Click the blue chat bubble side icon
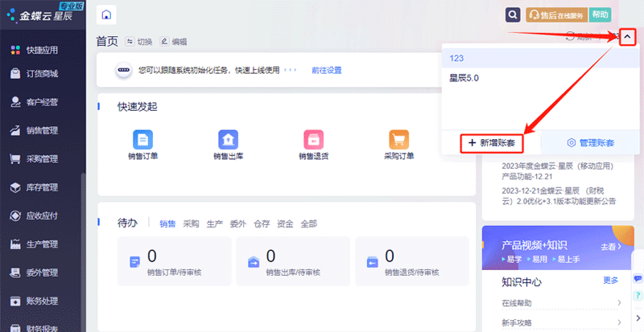 [638, 279]
